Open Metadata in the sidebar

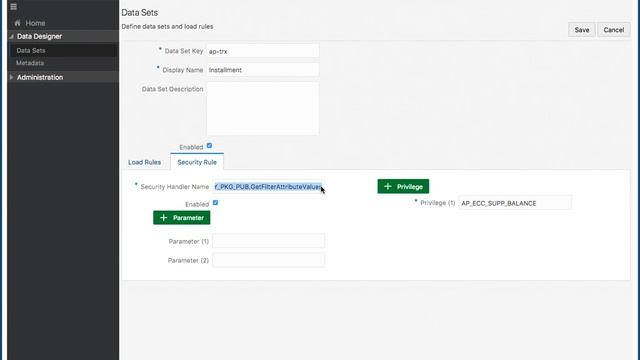tap(30, 63)
